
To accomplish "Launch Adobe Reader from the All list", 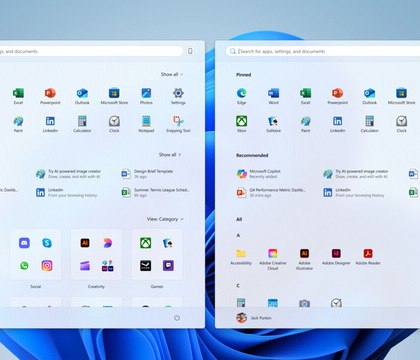I will (x=368, y=257).
